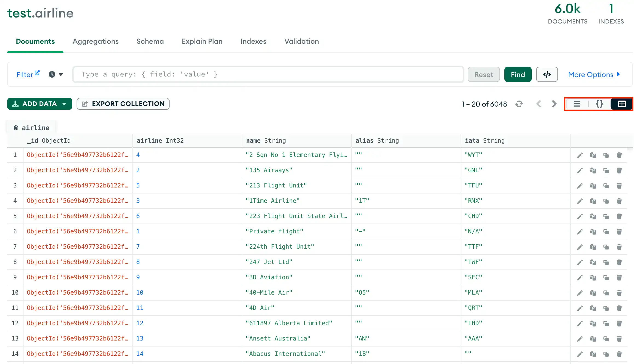Viewport: 634px width, 364px height.
Task: Select the "135 Airways" name cell
Action: (297, 170)
